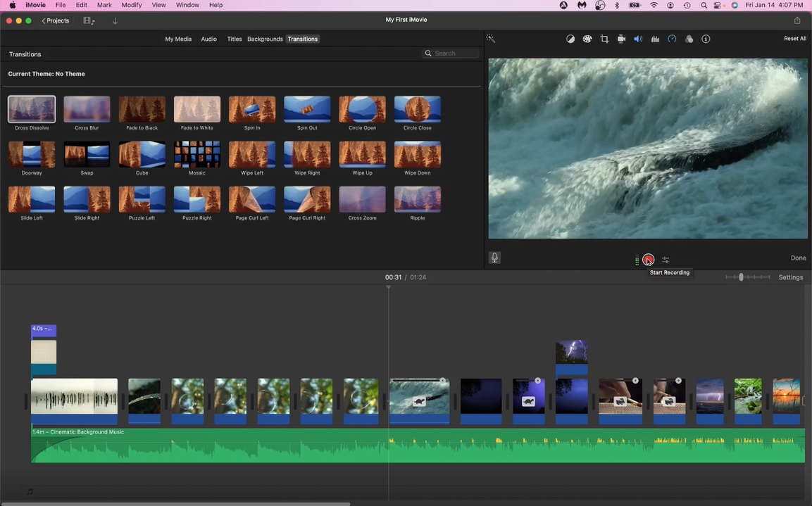Open the Stabilization camera icon

click(x=621, y=39)
